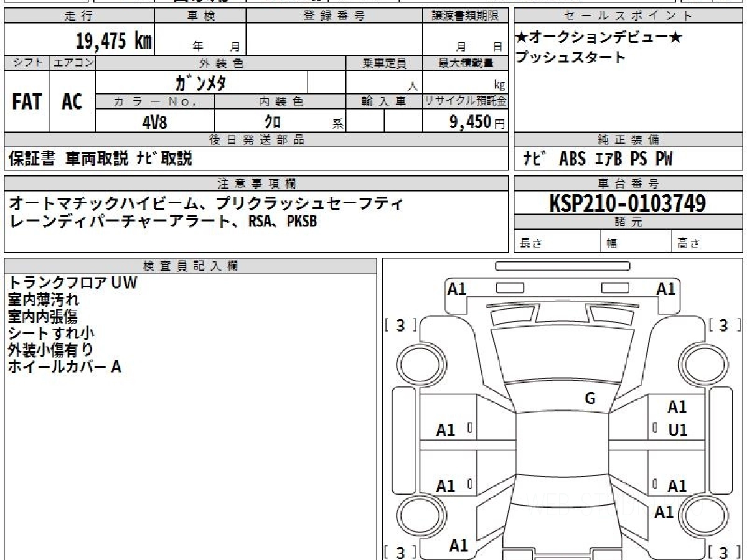Click the 幅 dimension cell
The height and width of the screenshot is (560, 747).
tap(637, 242)
